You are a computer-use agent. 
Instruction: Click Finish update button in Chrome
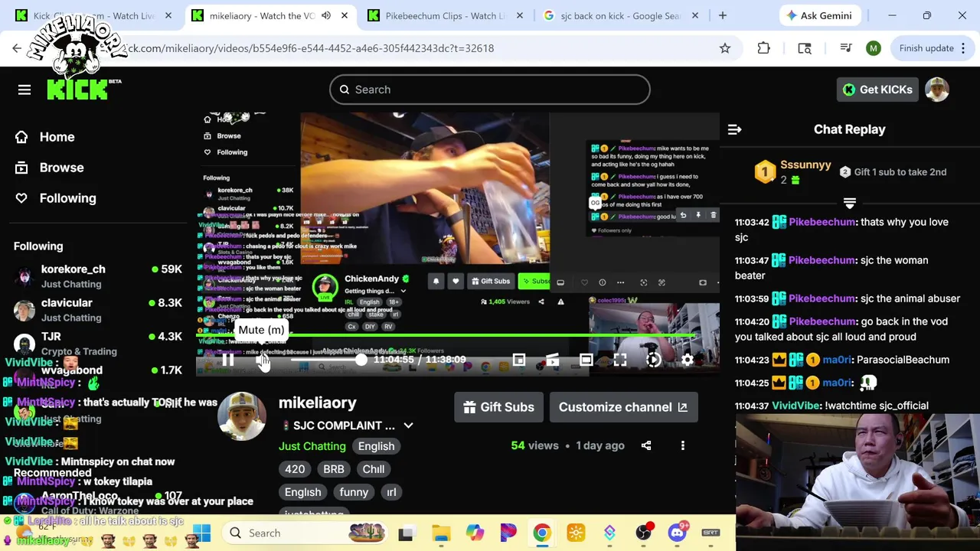click(926, 48)
